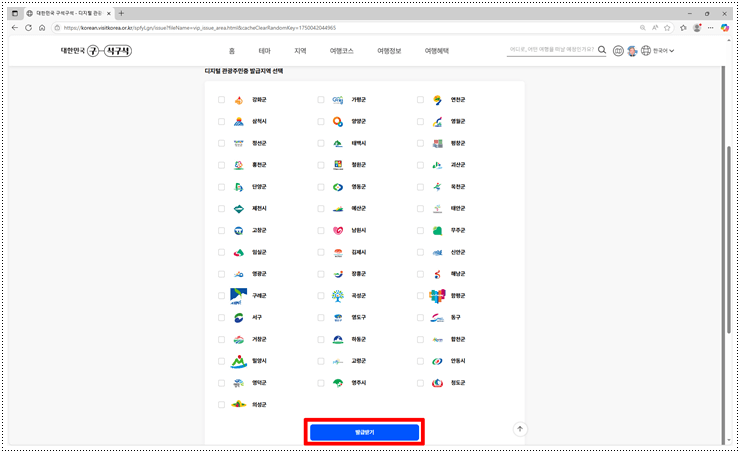Open the 여행코스 menu item
740x453 pixels.
pyautogui.click(x=342, y=51)
